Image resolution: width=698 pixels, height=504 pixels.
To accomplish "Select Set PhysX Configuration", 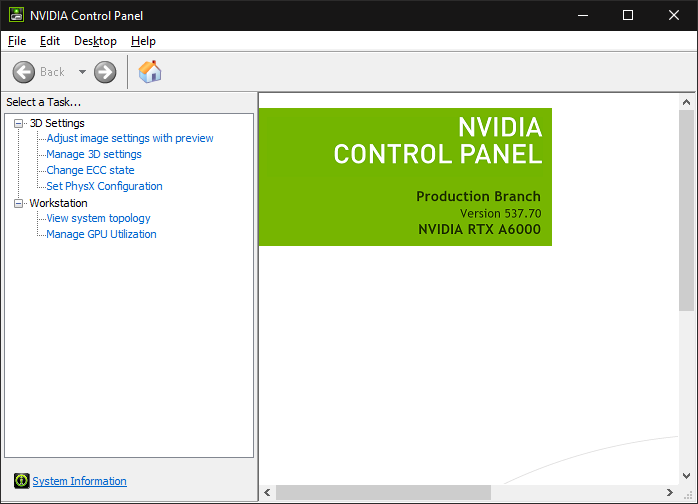I will coord(104,186).
